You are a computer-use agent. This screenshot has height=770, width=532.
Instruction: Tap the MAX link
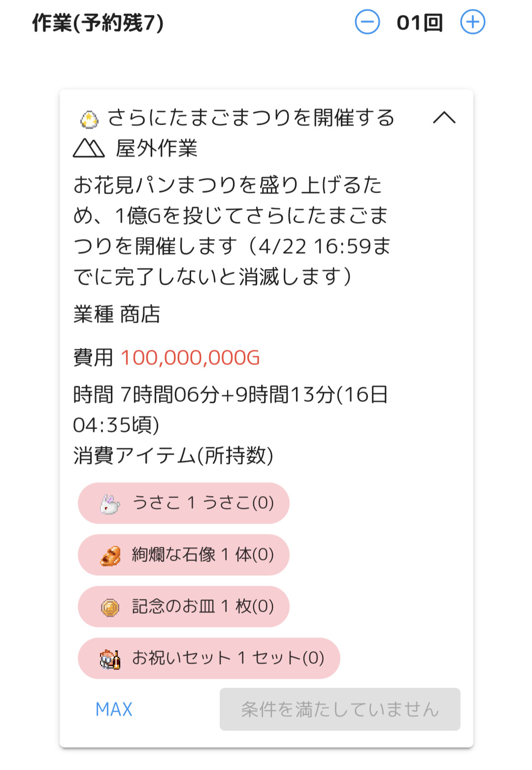coord(114,709)
